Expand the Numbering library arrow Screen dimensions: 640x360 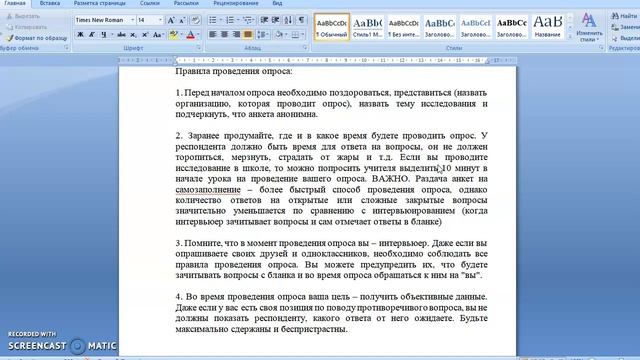(x=238, y=20)
